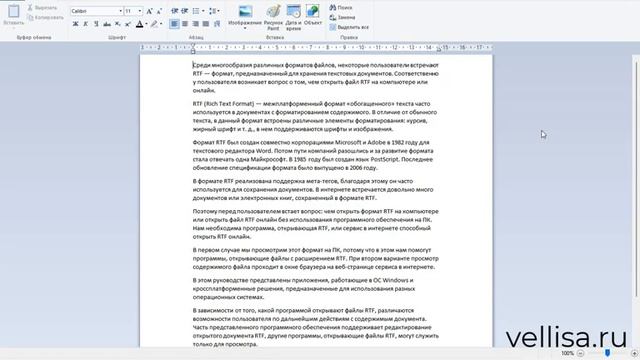
Task: Click the vertical scrollbar thumb
Action: coord(636,180)
